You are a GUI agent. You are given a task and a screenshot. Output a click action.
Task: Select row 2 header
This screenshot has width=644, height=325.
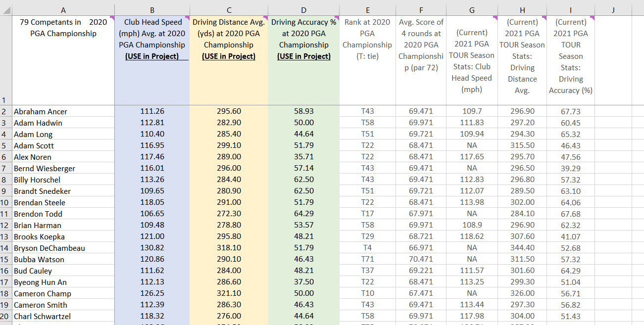(5, 111)
